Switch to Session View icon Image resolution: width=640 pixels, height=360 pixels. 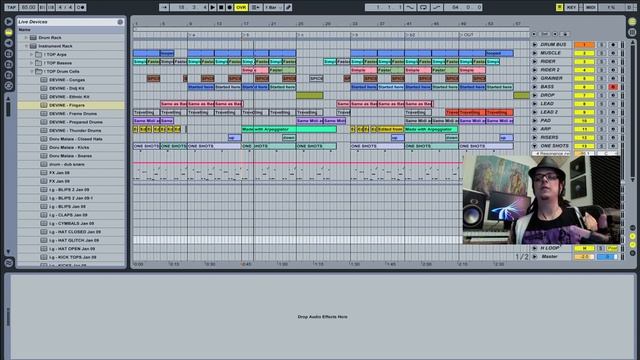coord(632,32)
